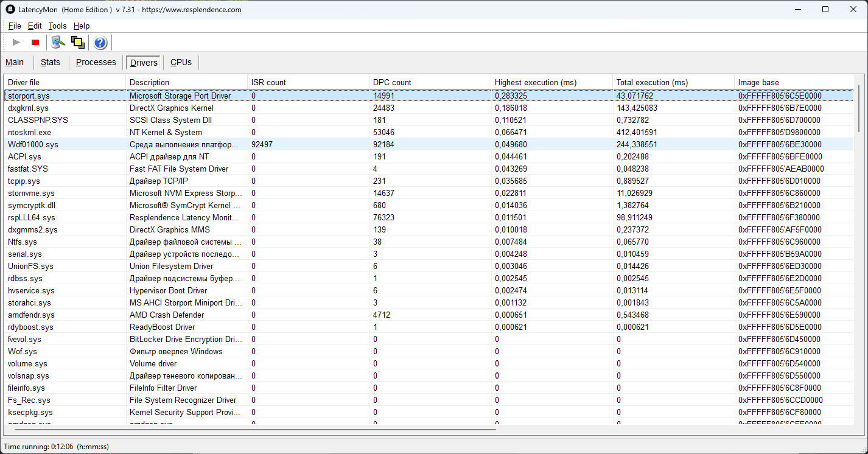868x454 pixels.
Task: Click the red Stop monitoring icon
Action: pos(35,42)
